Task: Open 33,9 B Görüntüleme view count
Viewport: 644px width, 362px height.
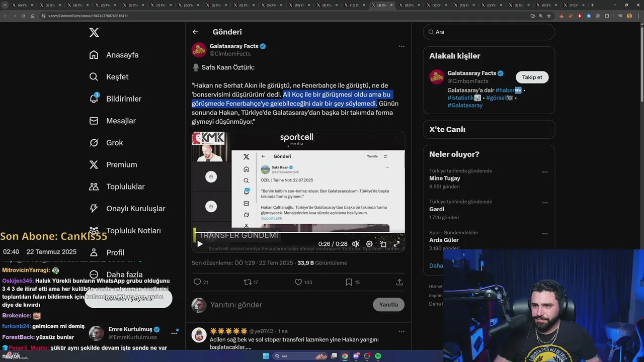Action: point(322,263)
